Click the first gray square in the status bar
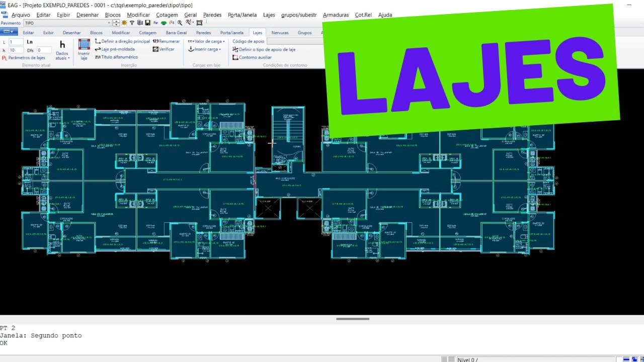Viewport: 644px width, 362px height. tap(444, 359)
